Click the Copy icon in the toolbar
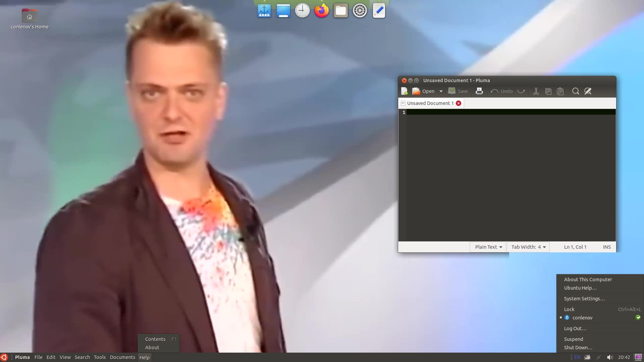This screenshot has width=644, height=362. tap(548, 91)
